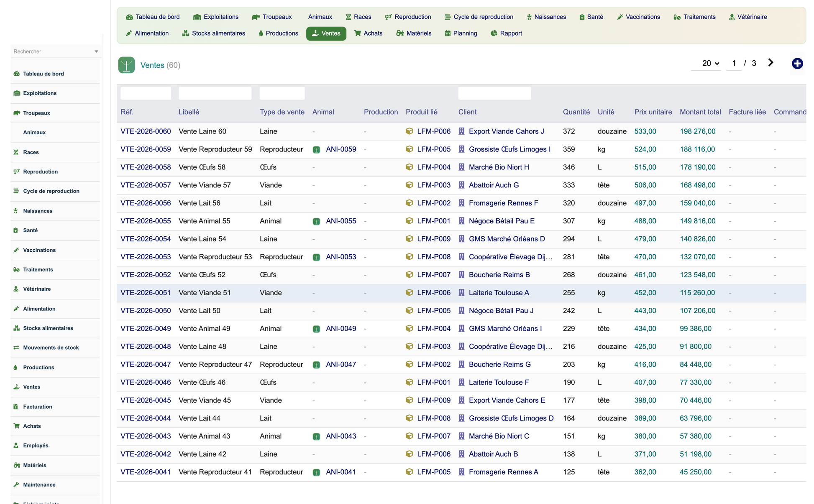Click the Rapport pie chart icon in top menu
The height and width of the screenshot is (504, 814).
[494, 33]
